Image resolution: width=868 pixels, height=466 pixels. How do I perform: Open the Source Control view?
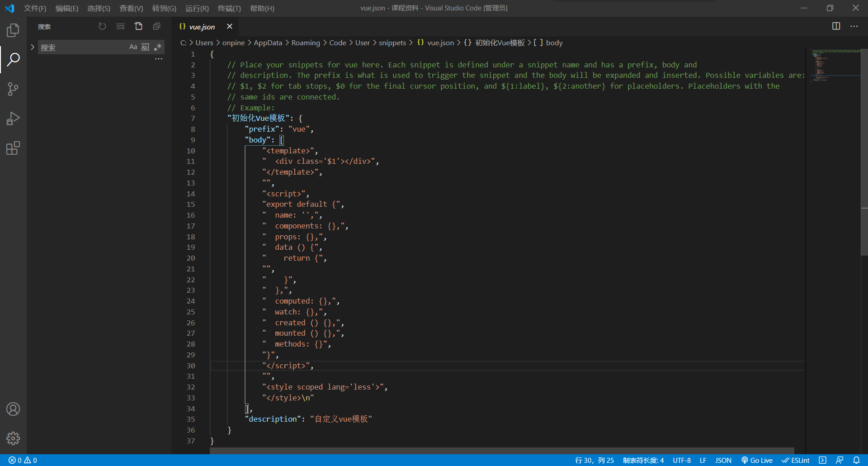pos(13,89)
